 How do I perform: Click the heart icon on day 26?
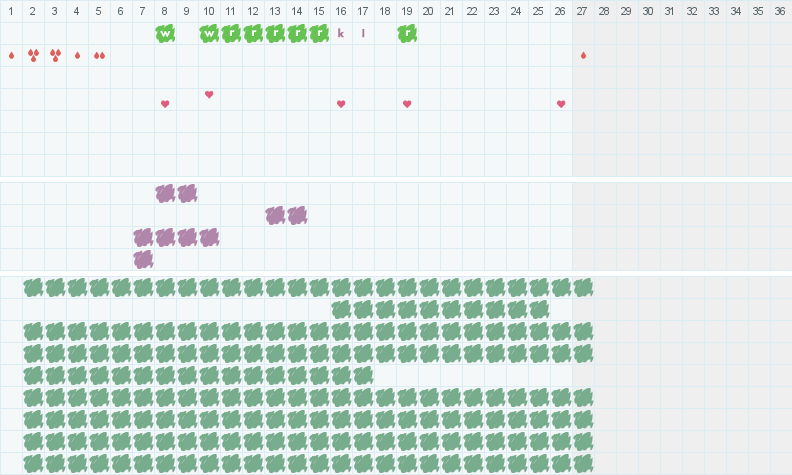coord(561,104)
